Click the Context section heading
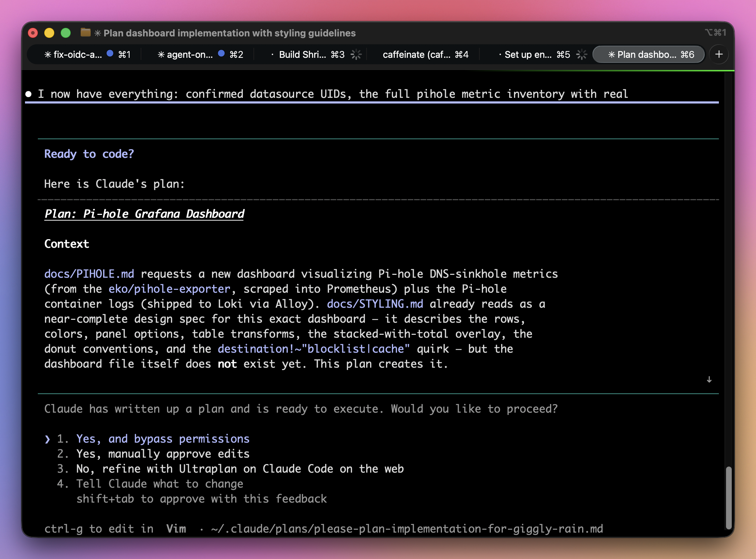 click(67, 244)
